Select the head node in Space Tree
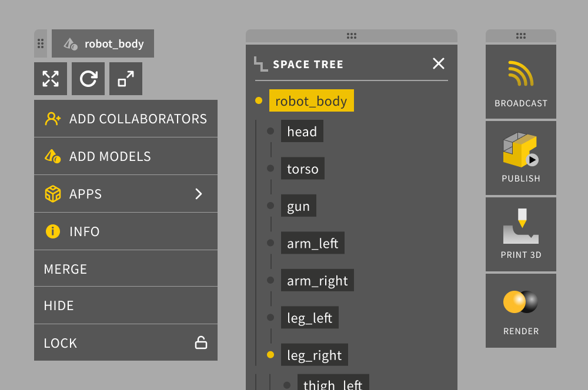 point(302,131)
